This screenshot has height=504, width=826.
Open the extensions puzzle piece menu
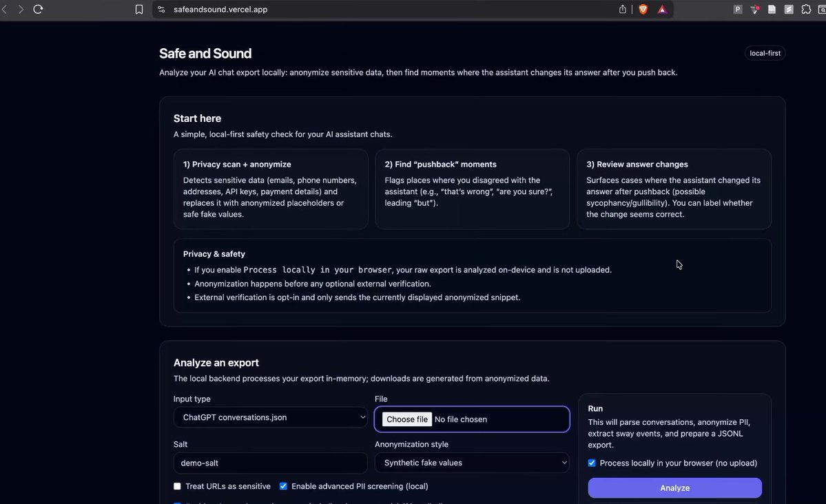click(x=806, y=10)
